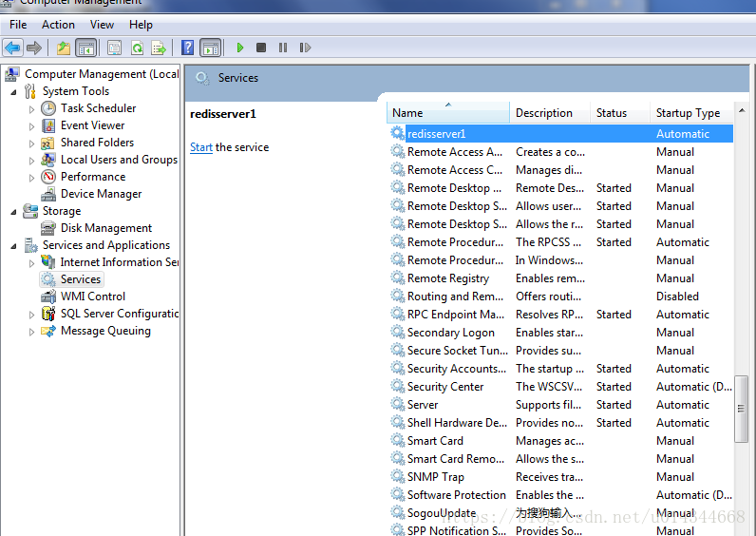Sort by the Description column header

point(550,112)
